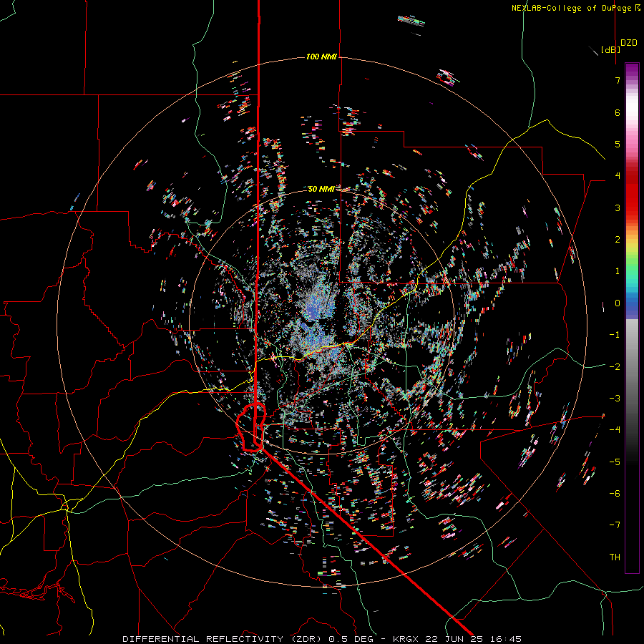Click the DZD product label
The image size is (644, 644).
point(629,42)
